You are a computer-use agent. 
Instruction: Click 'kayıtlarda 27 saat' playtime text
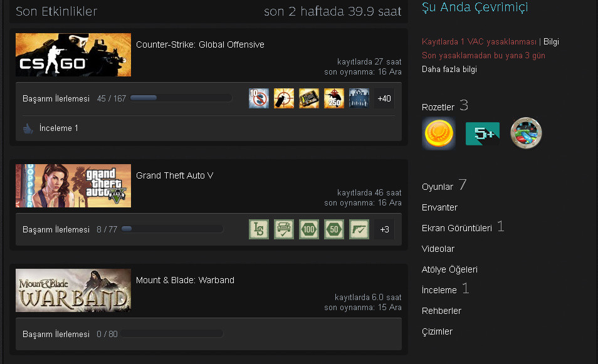tap(369, 62)
